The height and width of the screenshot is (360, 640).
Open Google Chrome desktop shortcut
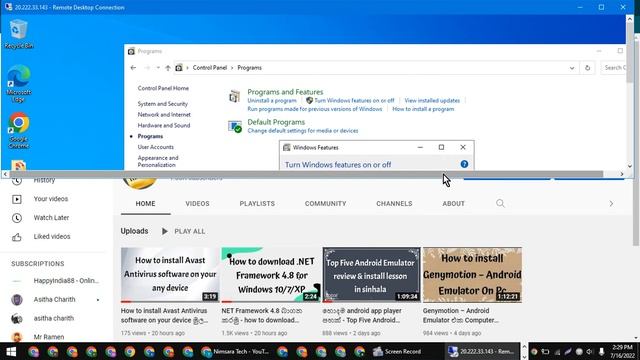(x=18, y=130)
